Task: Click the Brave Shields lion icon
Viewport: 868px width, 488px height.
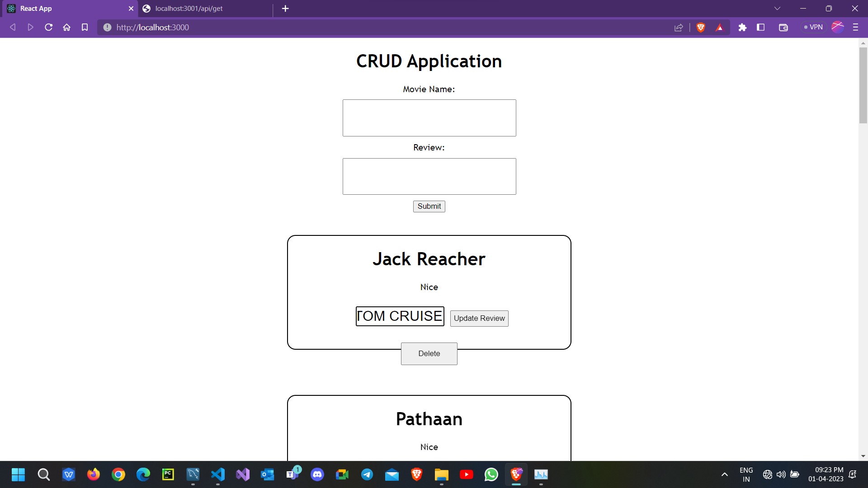Action: (701, 27)
